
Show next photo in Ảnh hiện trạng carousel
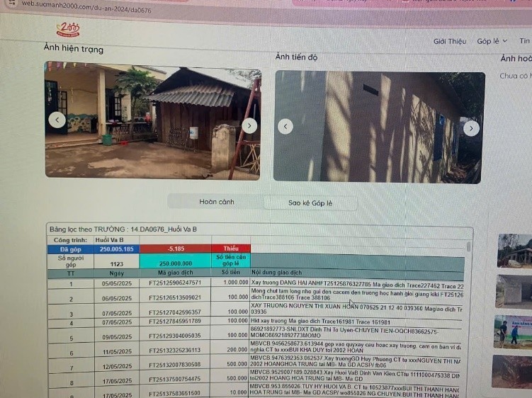click(x=249, y=125)
